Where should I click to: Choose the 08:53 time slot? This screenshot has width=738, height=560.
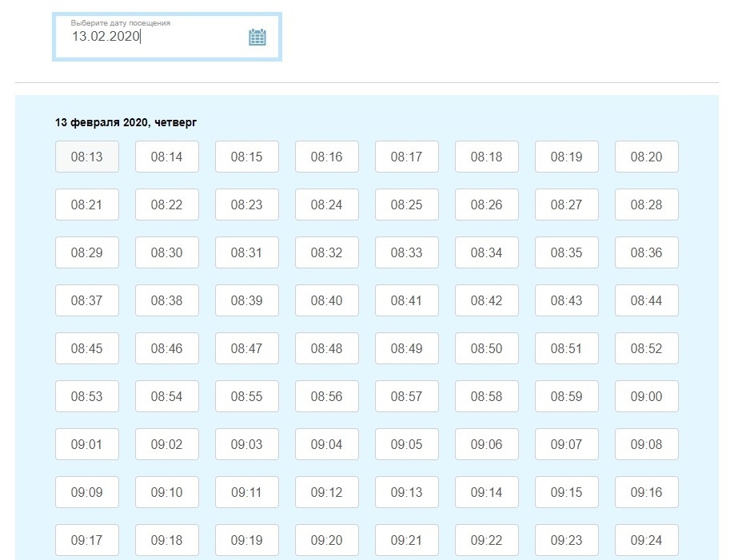click(87, 396)
